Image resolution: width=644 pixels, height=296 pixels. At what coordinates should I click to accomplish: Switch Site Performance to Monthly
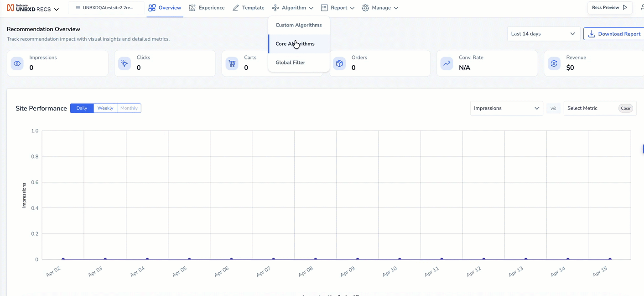coord(129,108)
